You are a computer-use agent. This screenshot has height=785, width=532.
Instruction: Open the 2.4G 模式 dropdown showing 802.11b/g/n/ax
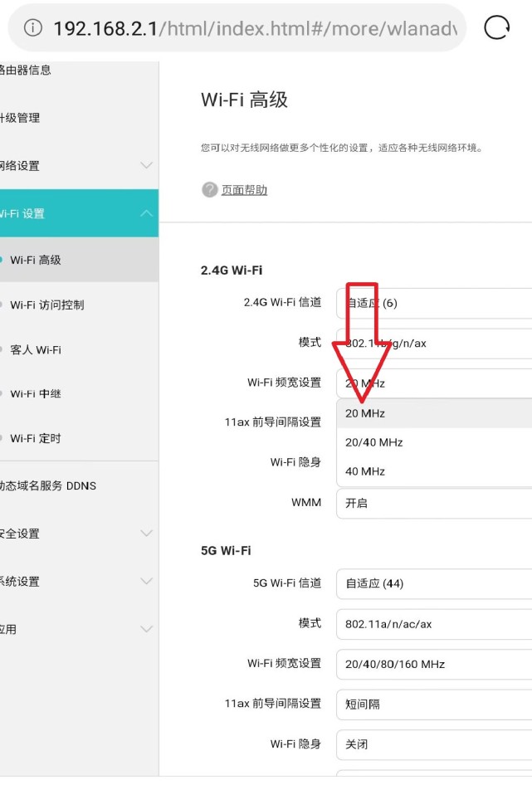[432, 344]
